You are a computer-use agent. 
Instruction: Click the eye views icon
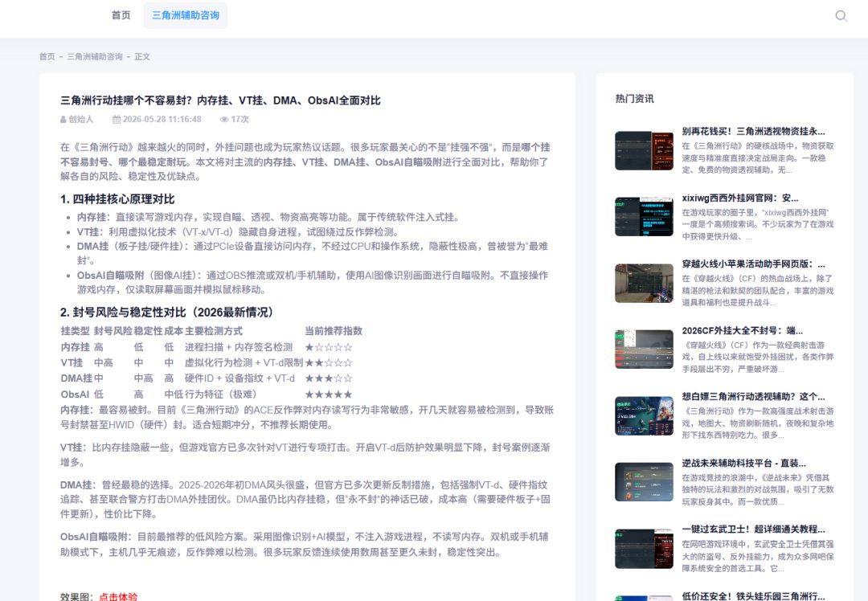(224, 120)
